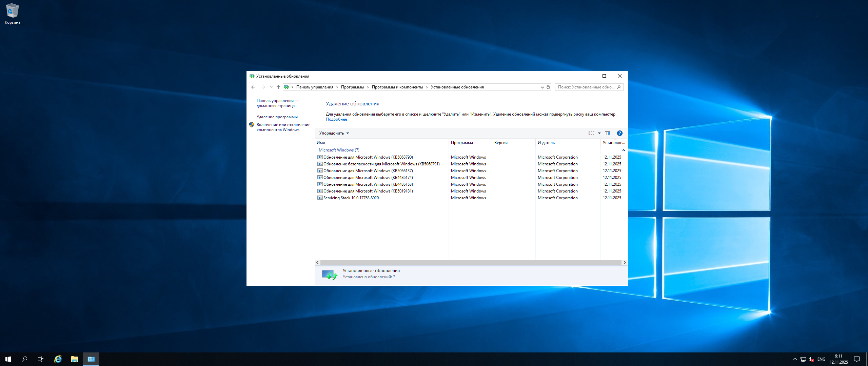Expand the address bar history dropdown
868x366 pixels.
click(542, 87)
